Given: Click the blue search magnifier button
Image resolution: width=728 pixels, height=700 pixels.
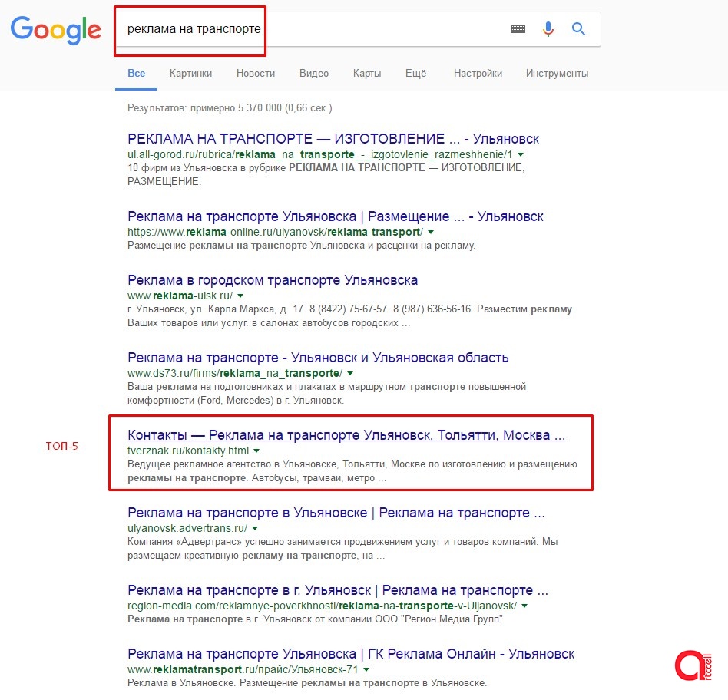Looking at the screenshot, I should coord(578,28).
